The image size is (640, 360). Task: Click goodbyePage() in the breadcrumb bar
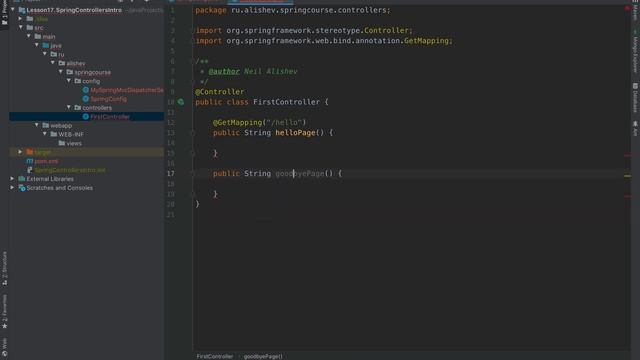click(263, 356)
